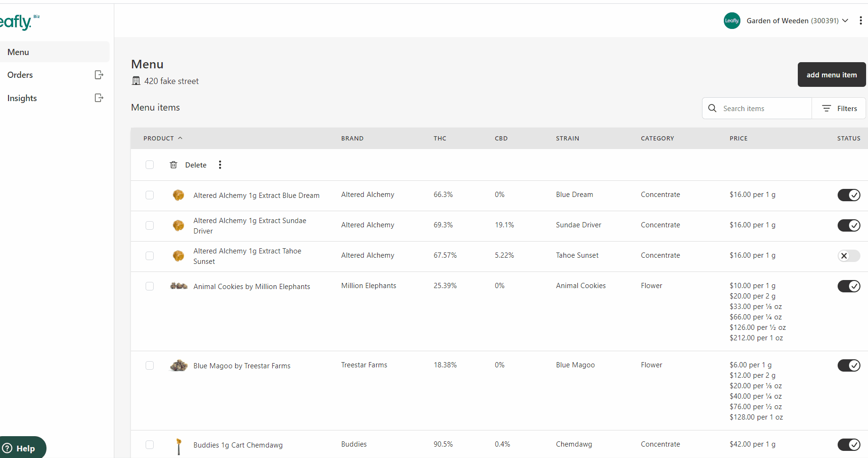The width and height of the screenshot is (868, 458).
Task: Open the Insights external link icon
Action: [99, 98]
